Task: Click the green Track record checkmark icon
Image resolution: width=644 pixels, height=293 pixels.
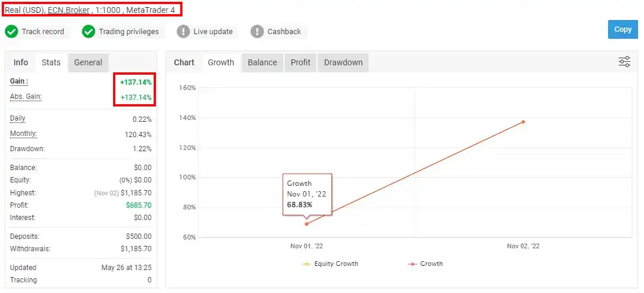Action: (12, 32)
